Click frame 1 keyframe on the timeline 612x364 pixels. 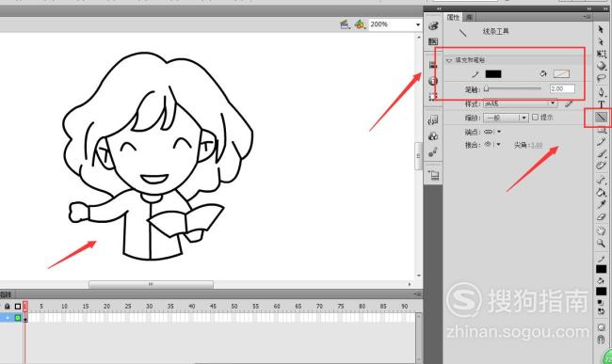tap(25, 319)
